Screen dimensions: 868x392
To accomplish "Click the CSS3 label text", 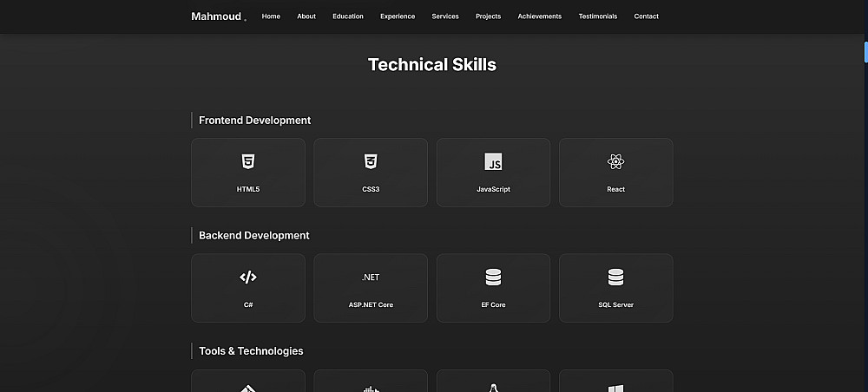I will coord(371,189).
